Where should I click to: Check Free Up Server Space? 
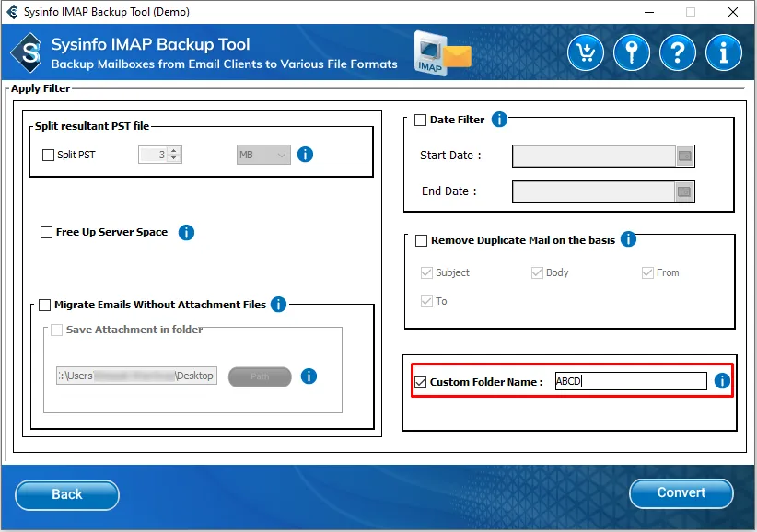[46, 233]
